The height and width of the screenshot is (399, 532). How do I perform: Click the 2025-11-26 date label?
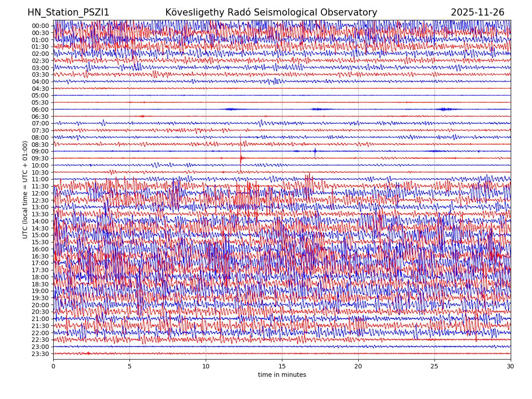(477, 12)
